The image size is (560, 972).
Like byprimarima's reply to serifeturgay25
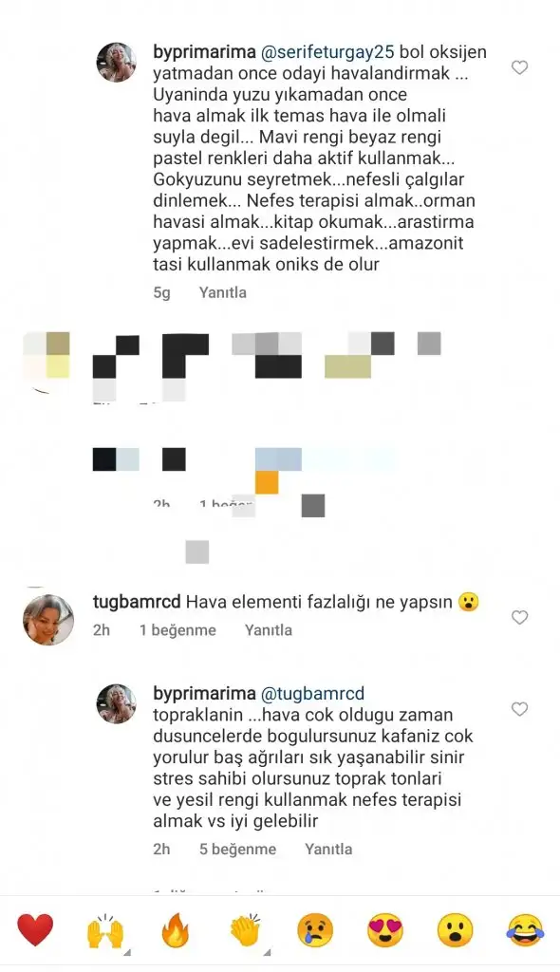[x=520, y=67]
